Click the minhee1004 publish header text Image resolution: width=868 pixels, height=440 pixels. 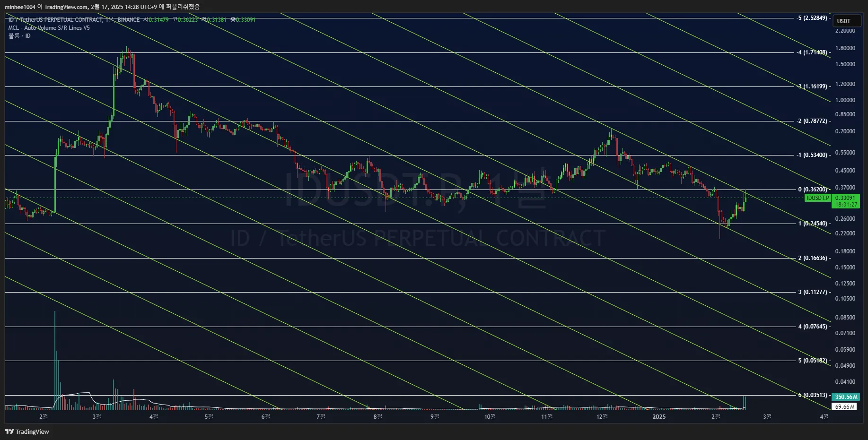tap(102, 7)
